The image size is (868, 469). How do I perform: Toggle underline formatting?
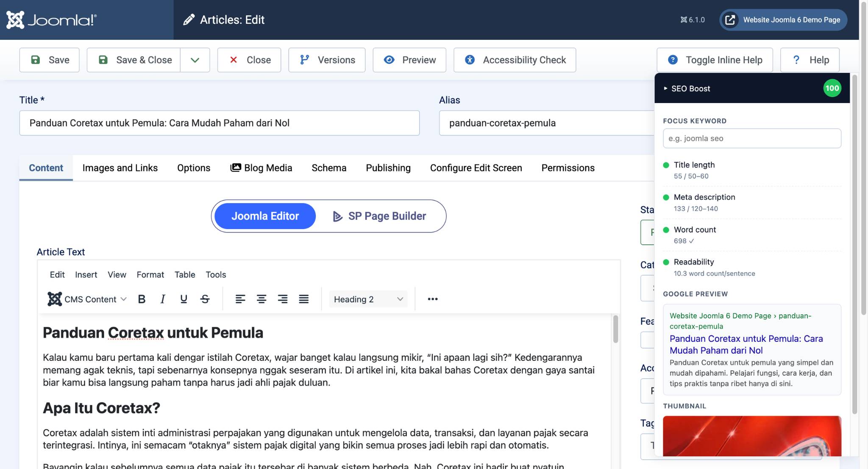pyautogui.click(x=184, y=299)
